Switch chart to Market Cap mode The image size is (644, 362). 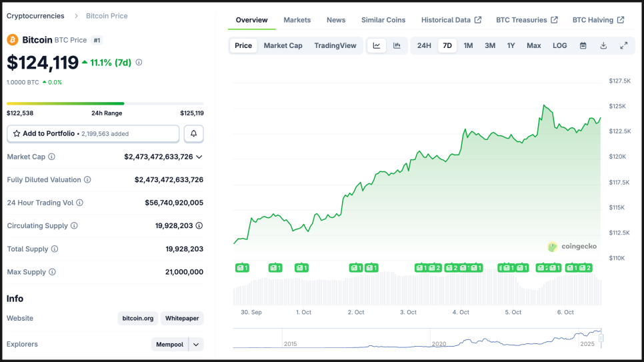tap(283, 45)
